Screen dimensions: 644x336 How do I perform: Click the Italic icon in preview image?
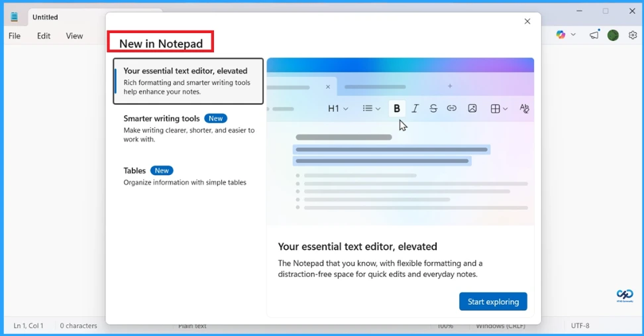pos(415,109)
